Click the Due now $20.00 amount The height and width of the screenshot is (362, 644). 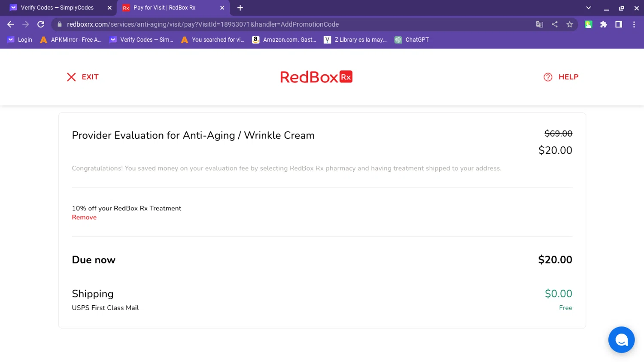coord(555,260)
